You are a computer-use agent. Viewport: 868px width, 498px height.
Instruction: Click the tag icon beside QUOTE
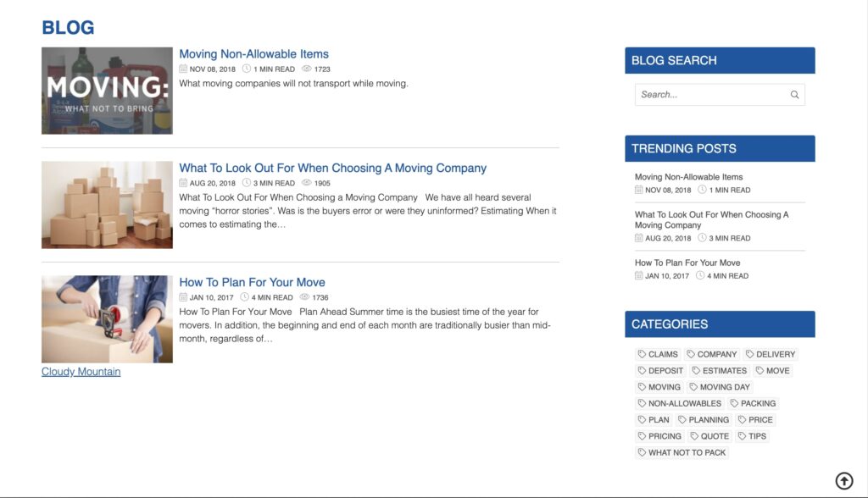click(694, 437)
